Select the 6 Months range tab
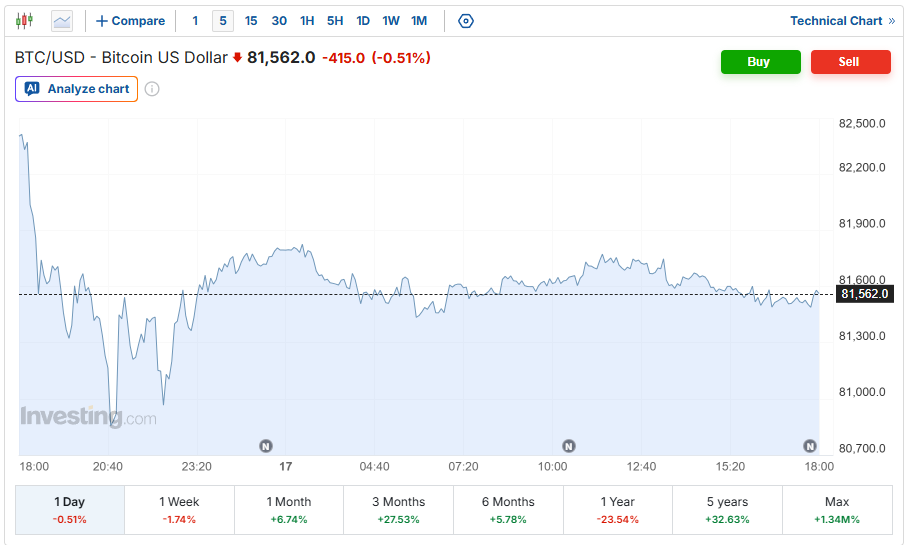Screen dimensions: 910x545 pos(508,510)
